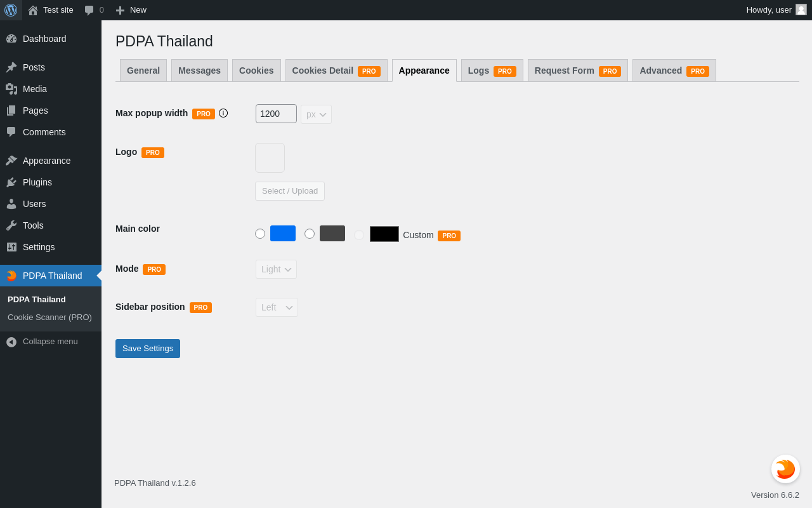
Task: Click the PDPA Thailand orange menu icon
Action: click(11, 276)
